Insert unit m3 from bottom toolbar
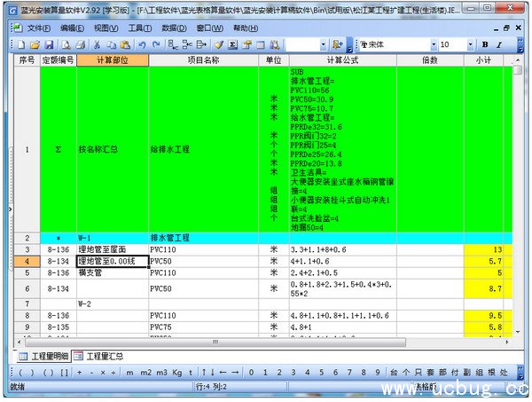The image size is (532, 402). tap(161, 373)
